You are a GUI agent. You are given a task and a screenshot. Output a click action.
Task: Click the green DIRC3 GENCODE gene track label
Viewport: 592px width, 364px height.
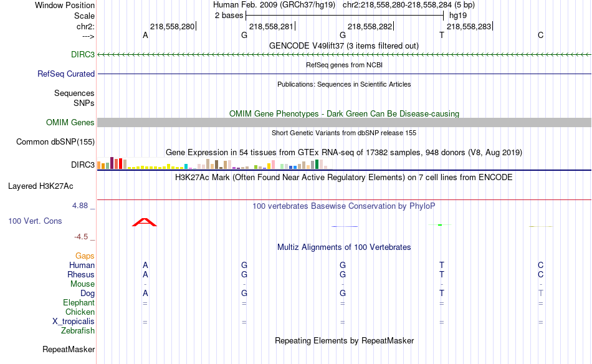83,54
